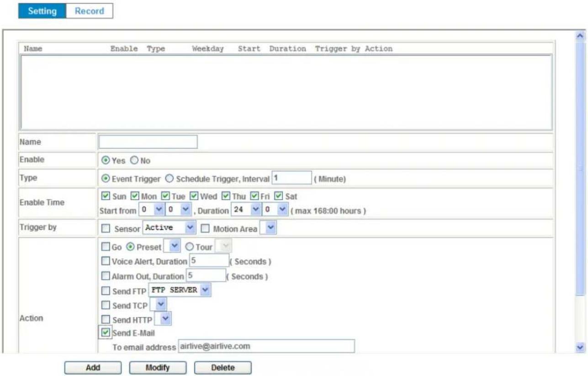Click inside the event list box
Screen dimensions: 588x376
click(x=286, y=92)
